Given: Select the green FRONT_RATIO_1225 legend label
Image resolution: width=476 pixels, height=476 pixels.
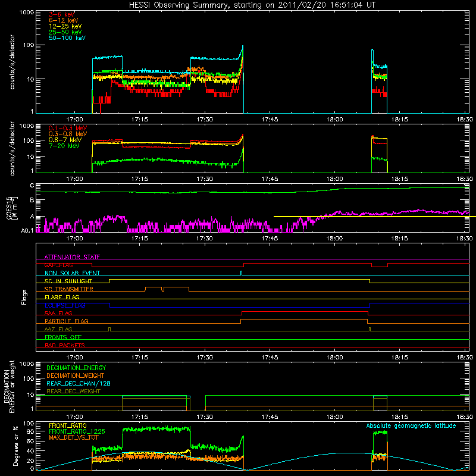Looking at the screenshot, I should tap(77, 431).
